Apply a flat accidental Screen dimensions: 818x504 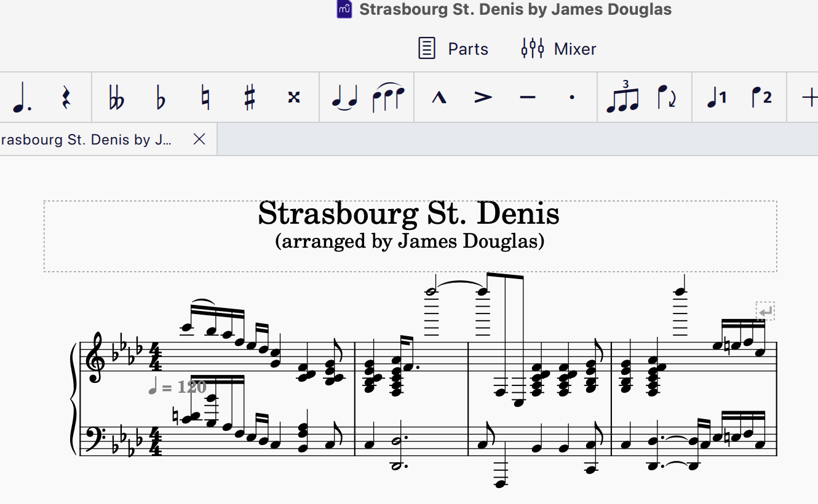pyautogui.click(x=160, y=97)
